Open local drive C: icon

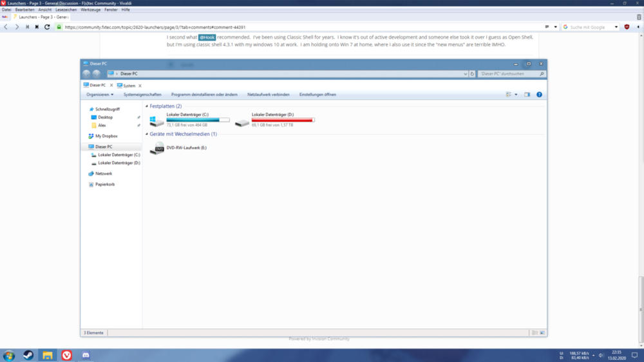pyautogui.click(x=156, y=121)
